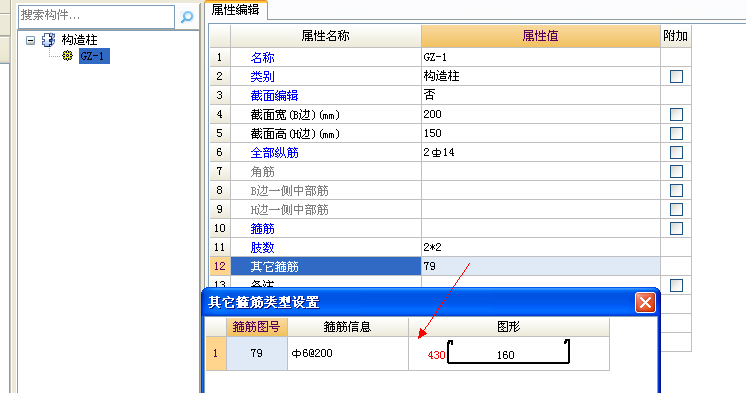Toggle the 附加 checkbox for 箍筋 row

click(676, 228)
